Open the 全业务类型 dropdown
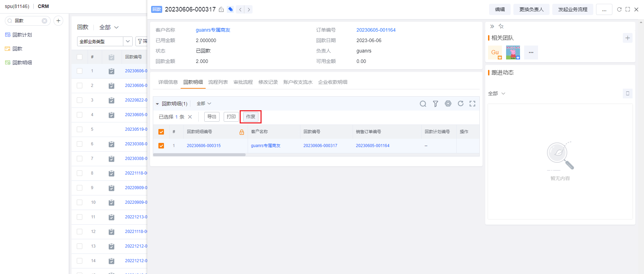Image resolution: width=644 pixels, height=274 pixels. 105,41
